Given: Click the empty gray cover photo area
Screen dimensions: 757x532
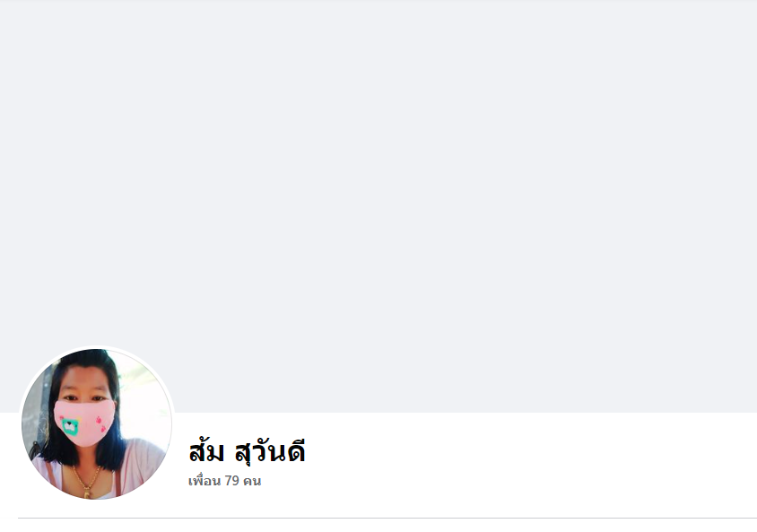Looking at the screenshot, I should 378,193.
